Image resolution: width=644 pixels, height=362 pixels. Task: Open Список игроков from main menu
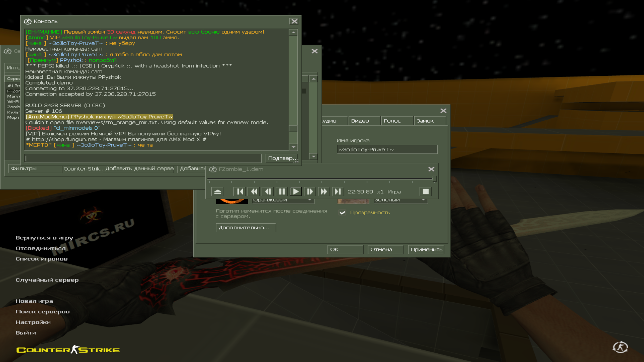tap(42, 259)
